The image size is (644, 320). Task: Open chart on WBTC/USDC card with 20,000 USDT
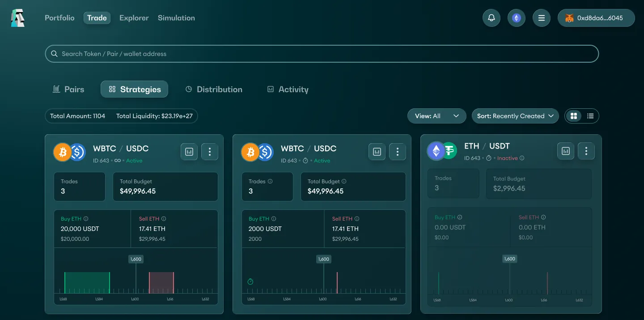[189, 152]
